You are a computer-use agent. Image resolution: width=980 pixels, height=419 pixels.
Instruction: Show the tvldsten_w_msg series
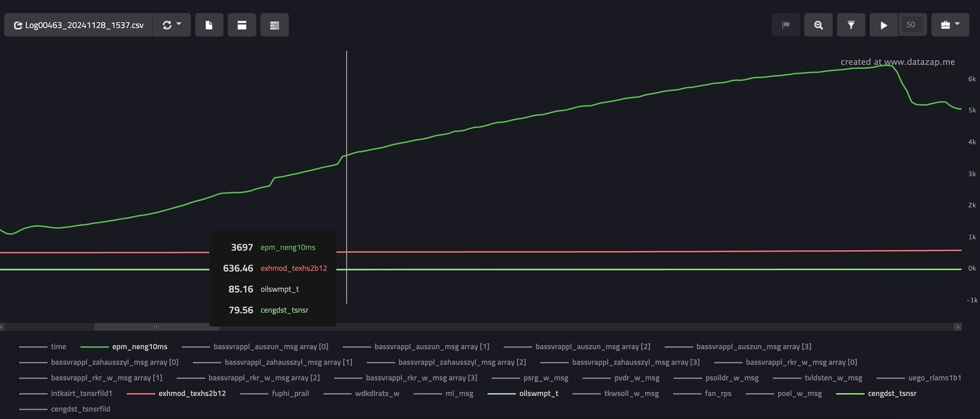point(818,378)
